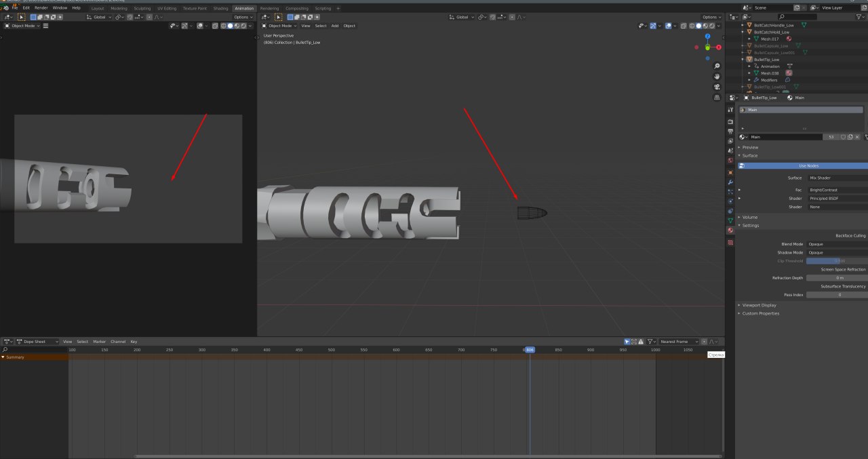Click the Bright/Contrast Fac button
Image resolution: width=868 pixels, height=459 pixels.
pyautogui.click(x=837, y=190)
